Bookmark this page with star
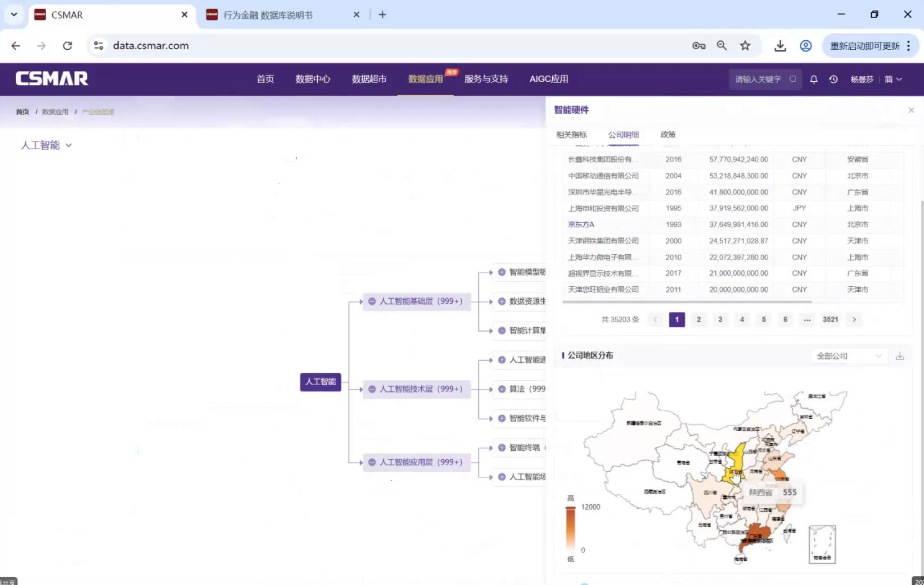Viewport: 924px width, 585px height. click(x=745, y=45)
